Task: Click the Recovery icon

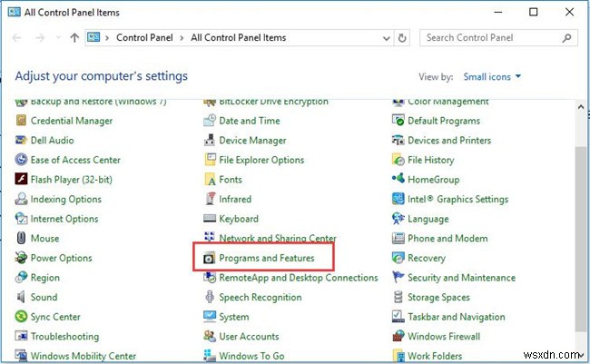Action: [x=398, y=258]
